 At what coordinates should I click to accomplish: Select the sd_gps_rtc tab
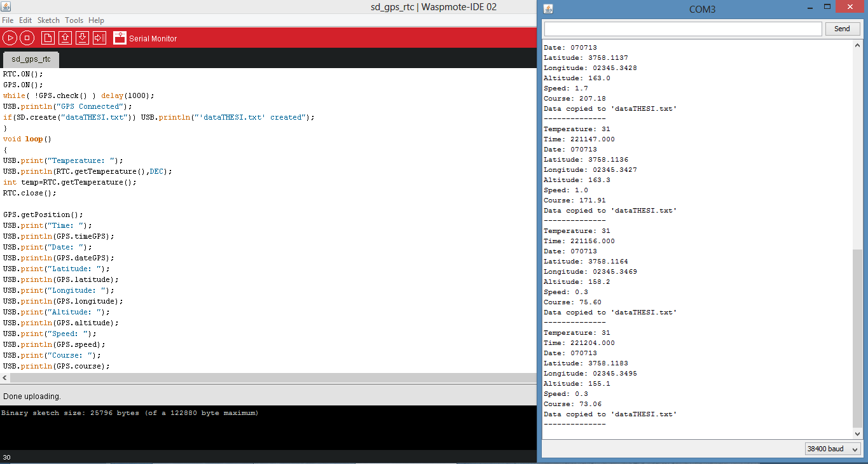[x=31, y=59]
